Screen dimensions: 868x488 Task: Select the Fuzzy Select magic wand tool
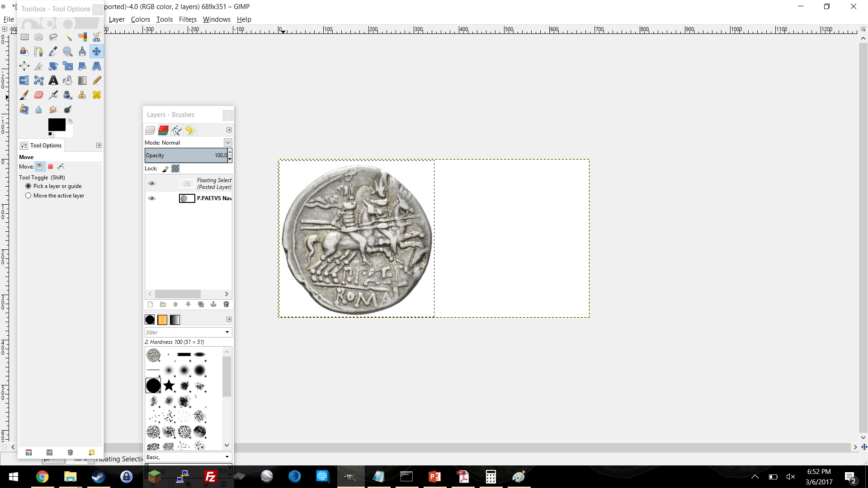click(68, 37)
